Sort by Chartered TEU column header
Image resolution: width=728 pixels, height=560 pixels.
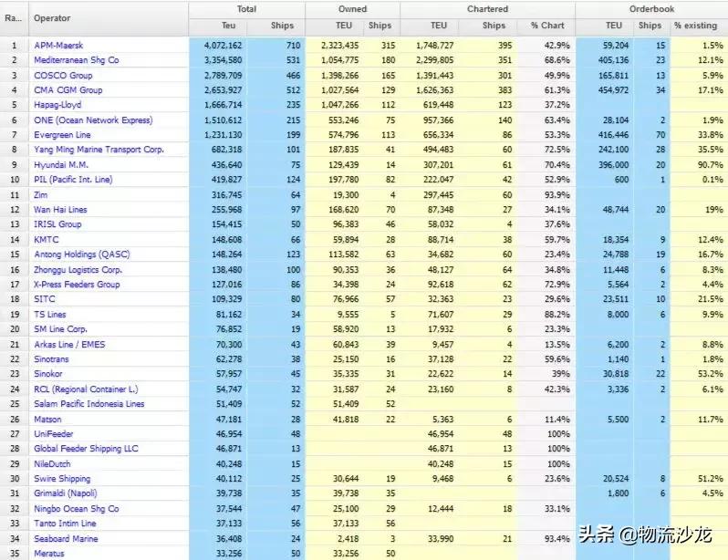click(x=430, y=26)
